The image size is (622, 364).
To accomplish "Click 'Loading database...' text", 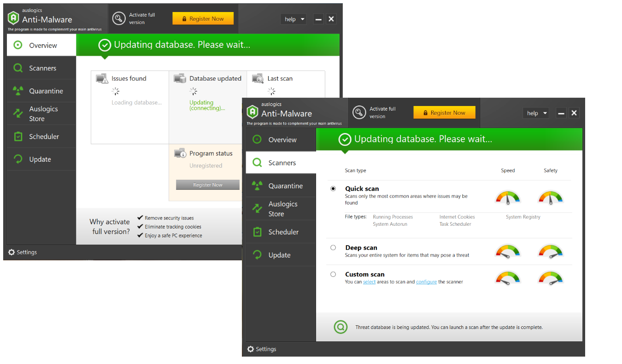I will pyautogui.click(x=136, y=103).
